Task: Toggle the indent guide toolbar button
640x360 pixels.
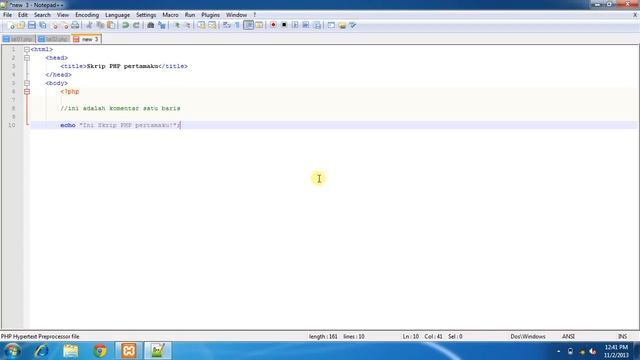Action: [x=248, y=25]
